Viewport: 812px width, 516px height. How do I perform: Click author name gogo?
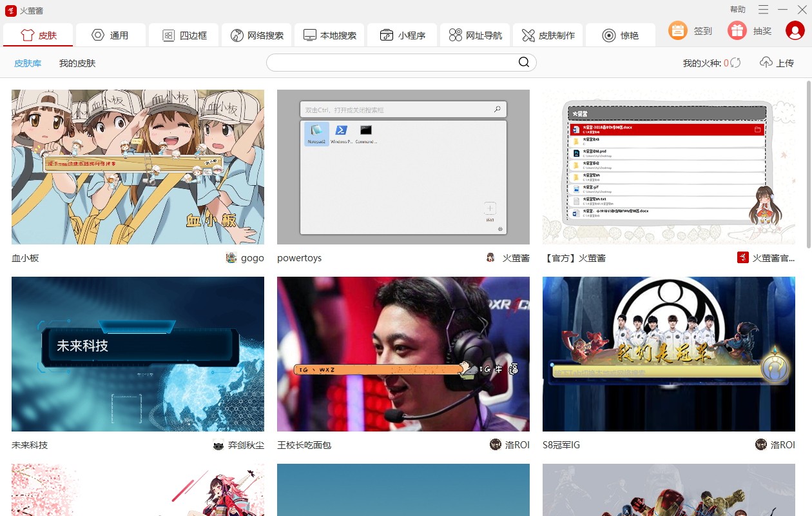[253, 258]
